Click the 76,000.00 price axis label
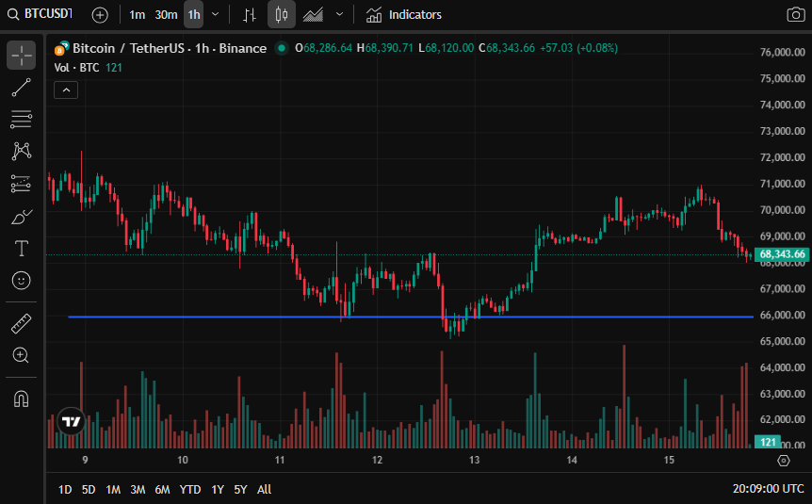The height and width of the screenshot is (504, 812). tap(783, 53)
